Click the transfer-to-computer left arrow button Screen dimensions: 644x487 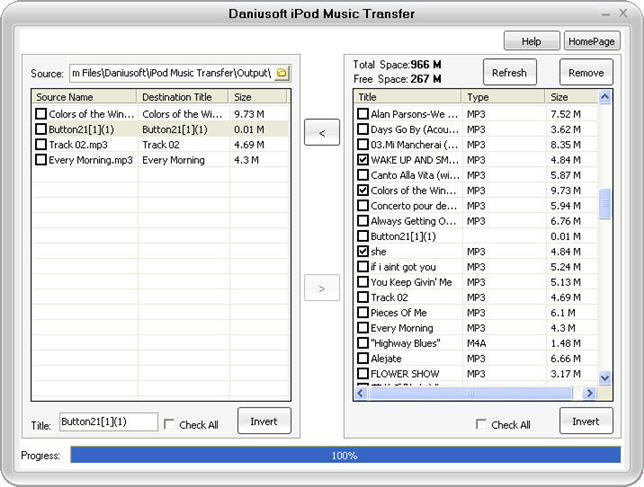click(x=322, y=132)
